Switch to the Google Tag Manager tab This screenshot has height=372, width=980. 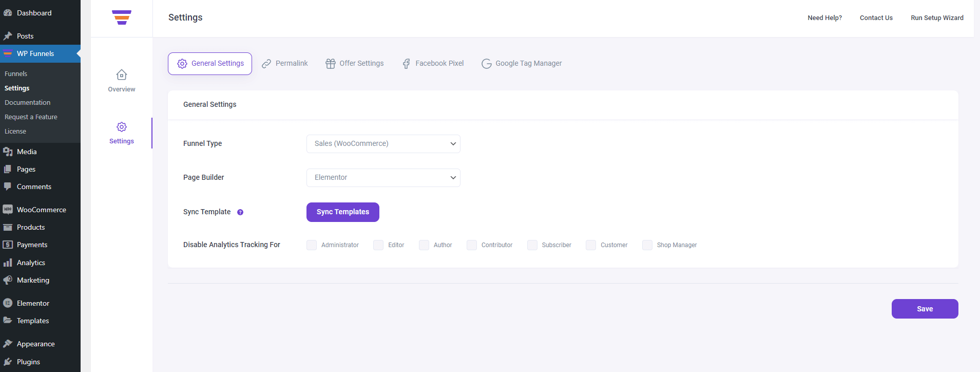[522, 64]
